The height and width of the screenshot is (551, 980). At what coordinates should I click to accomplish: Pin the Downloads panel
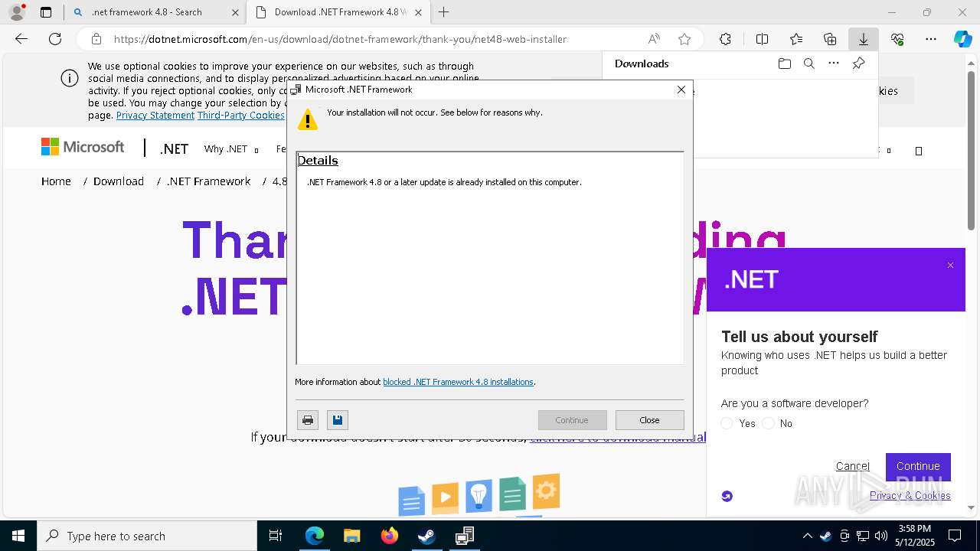[x=858, y=64]
